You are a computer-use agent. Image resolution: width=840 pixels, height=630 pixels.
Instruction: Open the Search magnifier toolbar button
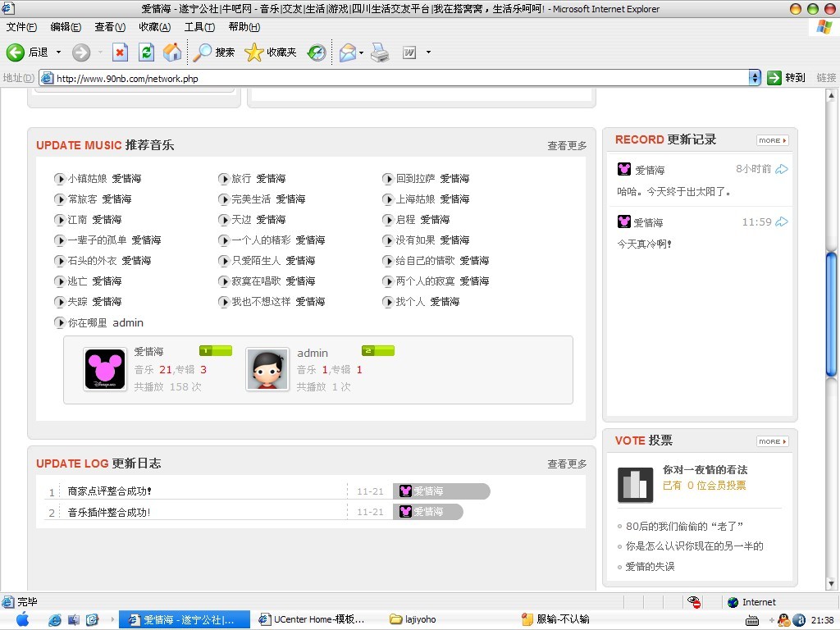tap(214, 52)
